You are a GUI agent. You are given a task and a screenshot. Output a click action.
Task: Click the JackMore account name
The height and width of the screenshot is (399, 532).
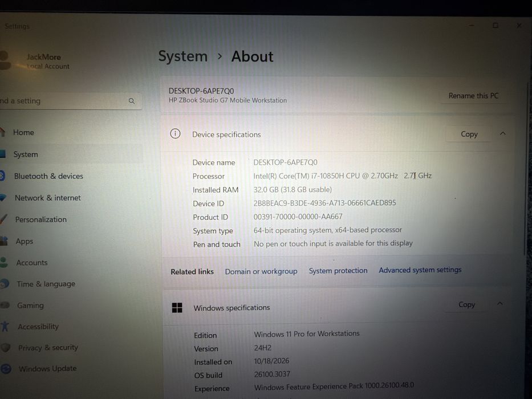[44, 57]
